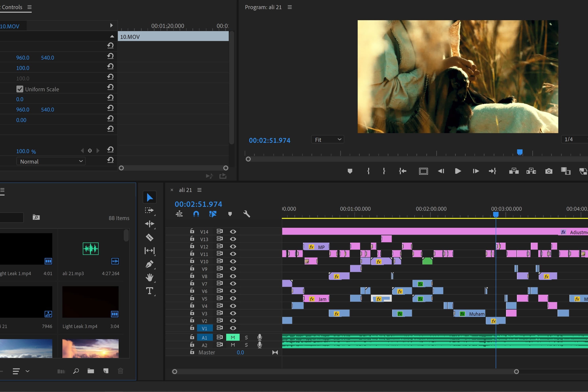The image size is (588, 392).
Task: Open the Fit zoom level dropdown
Action: coord(327,139)
